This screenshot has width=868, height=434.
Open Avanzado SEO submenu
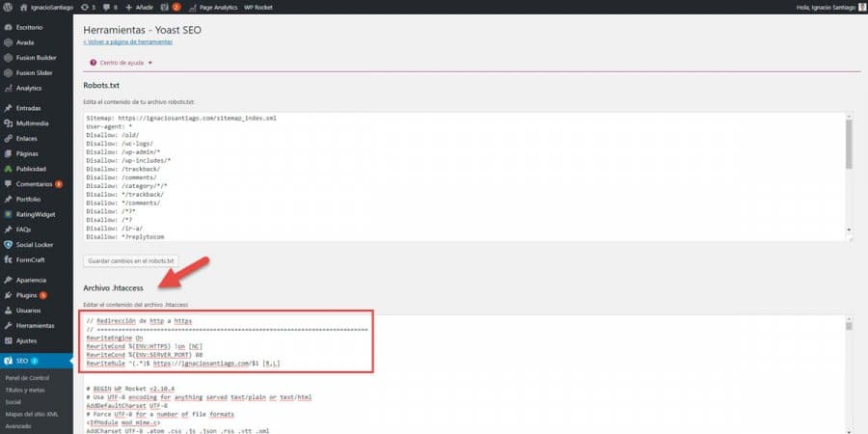point(17,425)
